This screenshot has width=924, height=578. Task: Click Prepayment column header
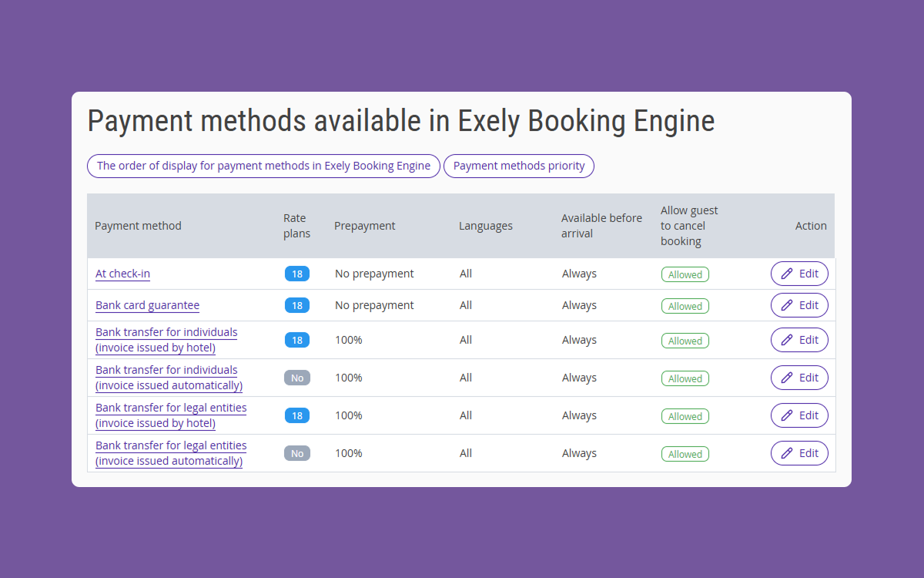pos(365,226)
